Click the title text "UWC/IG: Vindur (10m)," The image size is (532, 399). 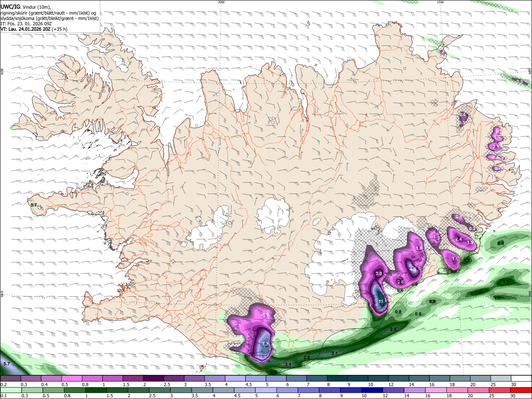click(25, 7)
